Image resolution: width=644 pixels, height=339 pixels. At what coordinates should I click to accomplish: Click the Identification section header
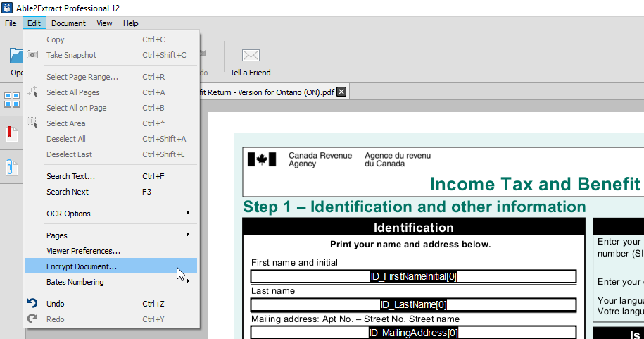tap(414, 228)
